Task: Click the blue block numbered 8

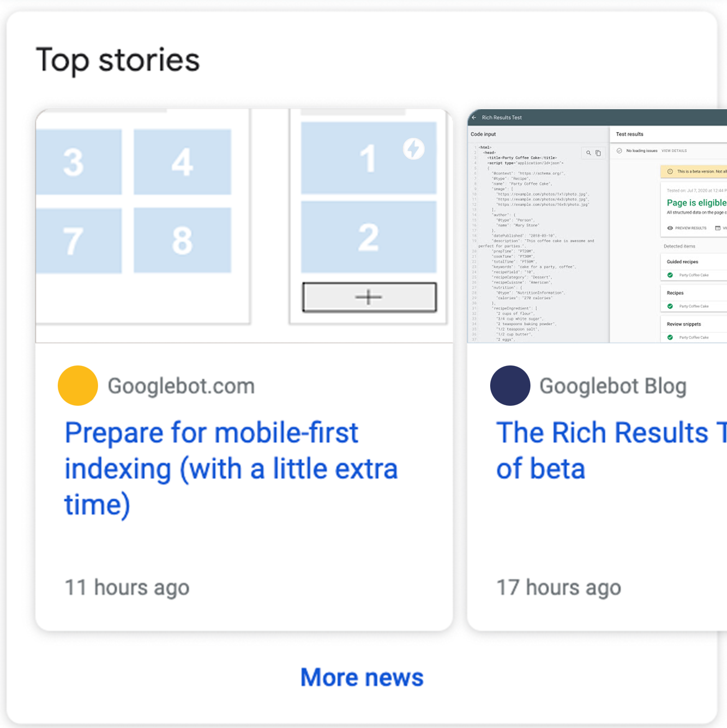Action: point(182,240)
